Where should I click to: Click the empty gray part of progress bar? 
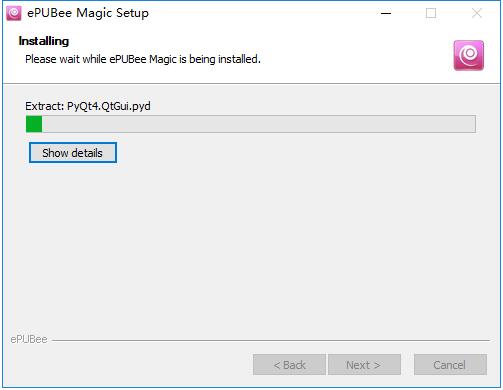(x=259, y=124)
